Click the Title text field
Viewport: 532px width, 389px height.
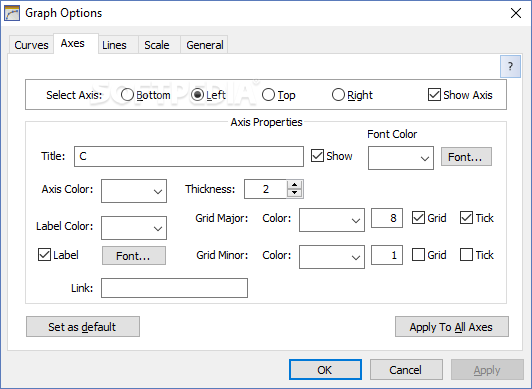pos(189,156)
